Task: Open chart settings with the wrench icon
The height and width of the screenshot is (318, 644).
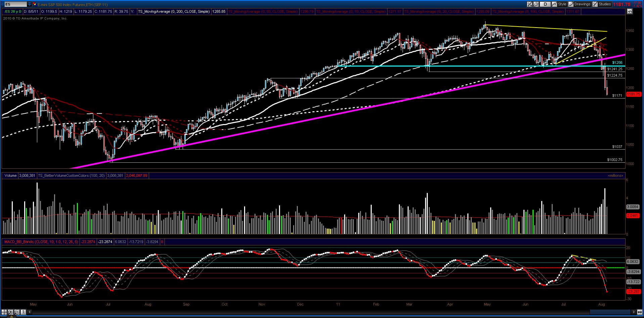Action: pyautogui.click(x=536, y=4)
